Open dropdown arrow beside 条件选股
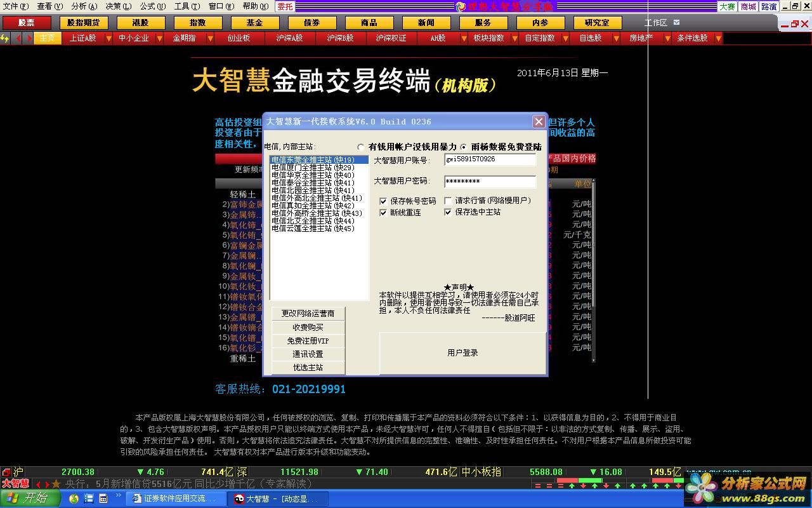This screenshot has width=812, height=508. click(x=718, y=38)
